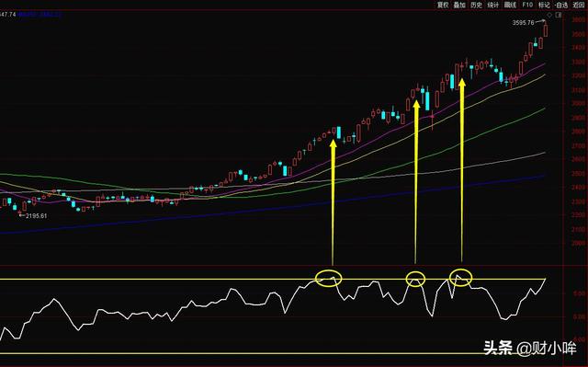Click the square panel icon near price axis
588x367 pixels.
[x=559, y=15]
